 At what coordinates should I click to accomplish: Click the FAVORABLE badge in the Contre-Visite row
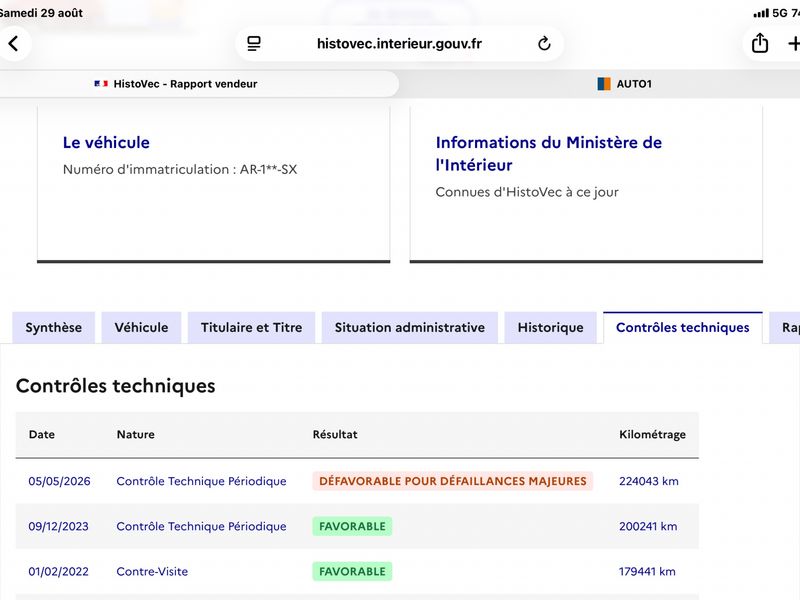click(x=353, y=571)
